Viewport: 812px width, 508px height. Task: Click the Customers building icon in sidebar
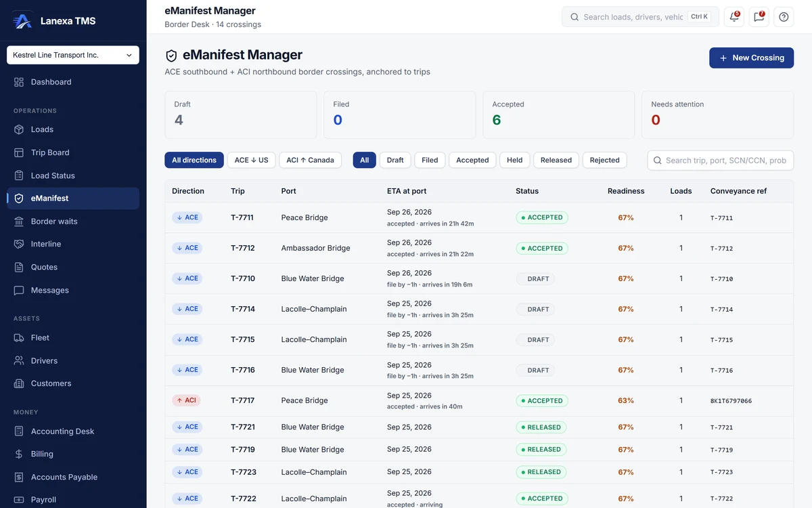(19, 383)
